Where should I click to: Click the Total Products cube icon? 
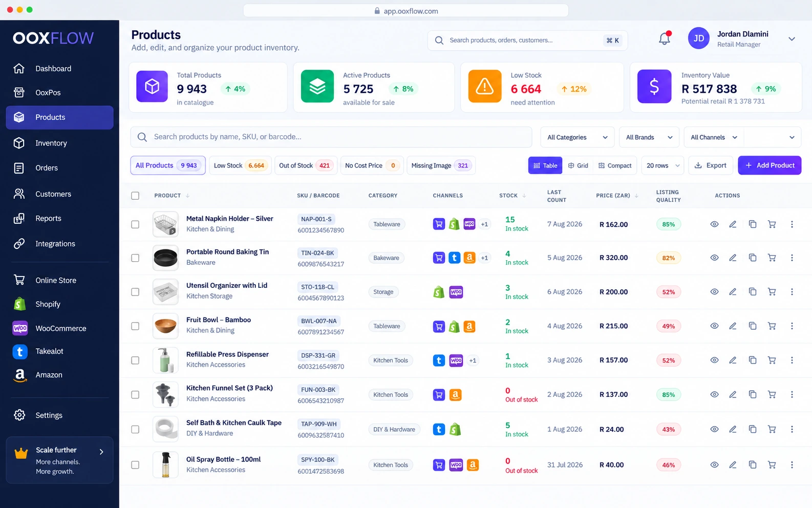pos(152,87)
